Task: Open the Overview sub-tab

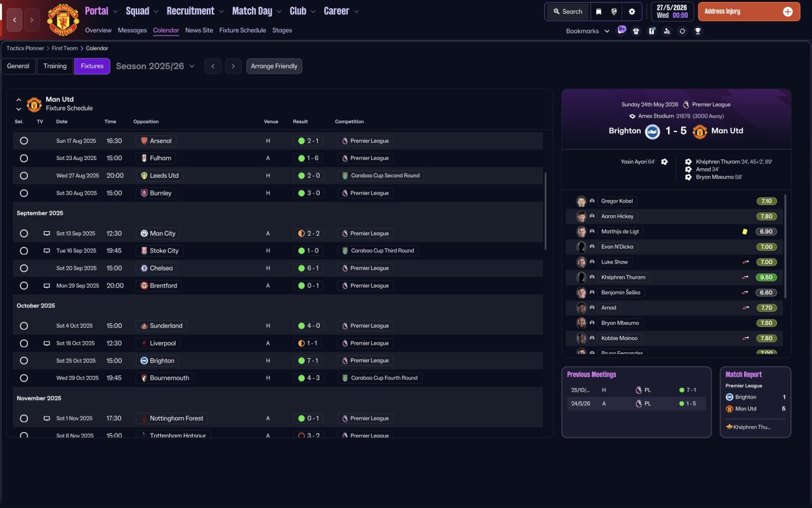Action: pyautogui.click(x=98, y=30)
